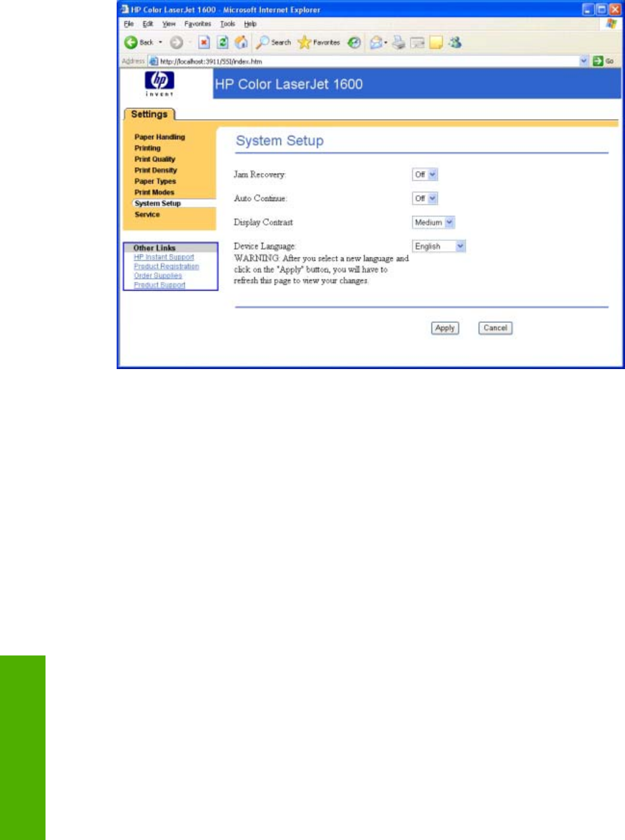Click page icon in address bar
Screen dimensions: 625x840
153,61
